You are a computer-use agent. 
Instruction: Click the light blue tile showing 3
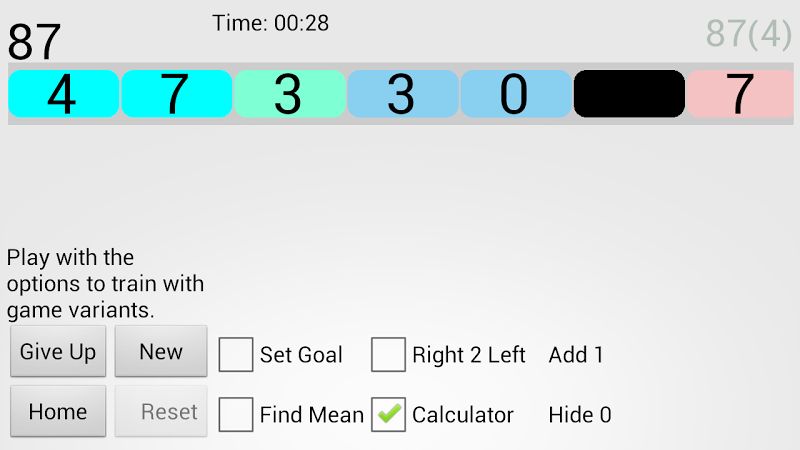click(402, 94)
